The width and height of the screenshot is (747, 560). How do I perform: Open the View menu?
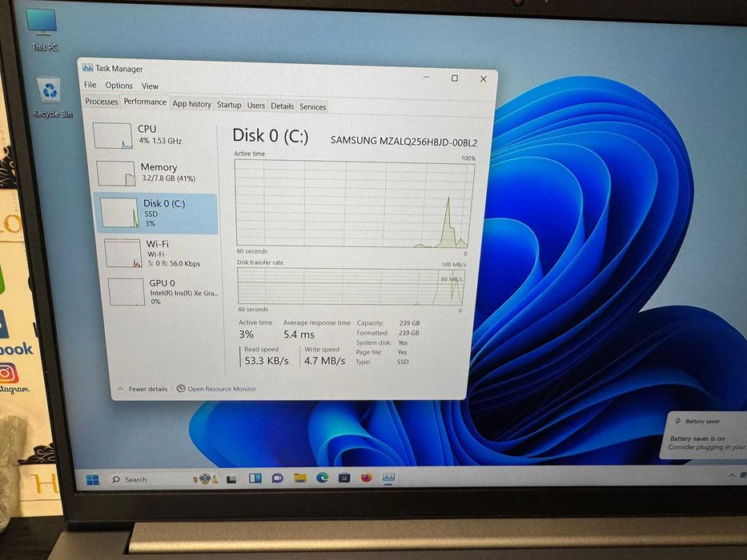[x=150, y=86]
